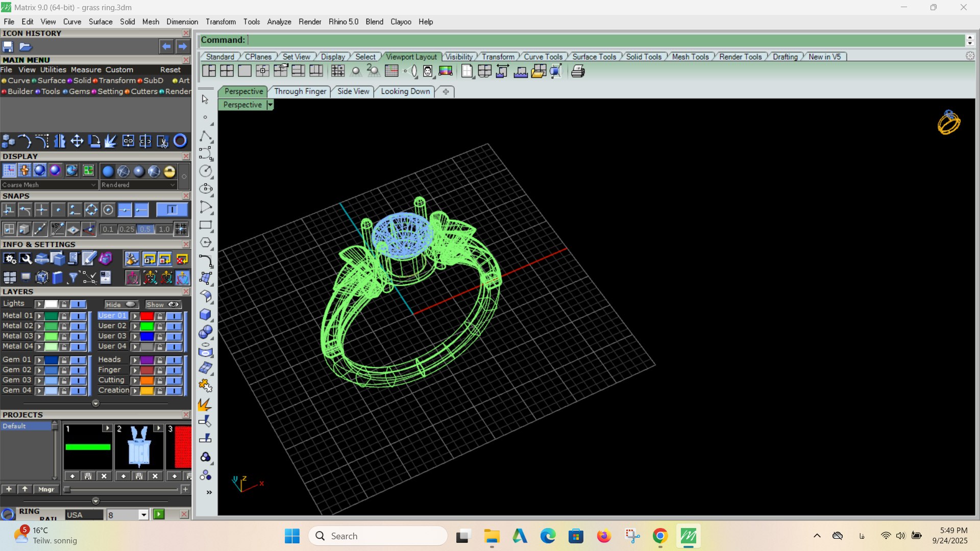Screen dimensions: 980x551
Task: Click the blue ring torus icon
Action: (180, 141)
